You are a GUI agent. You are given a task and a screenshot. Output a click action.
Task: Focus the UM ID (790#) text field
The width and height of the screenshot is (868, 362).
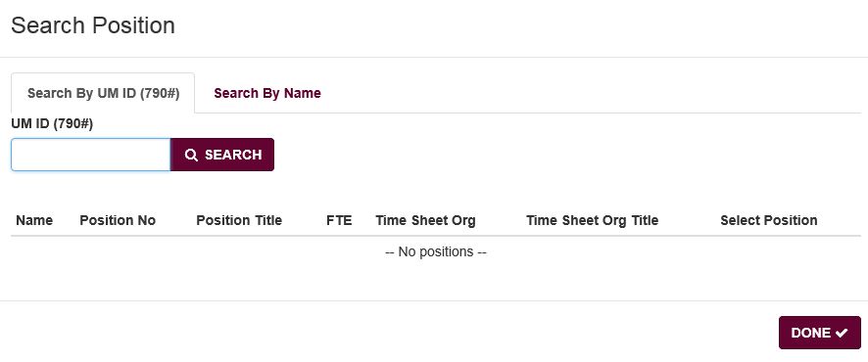click(x=91, y=155)
